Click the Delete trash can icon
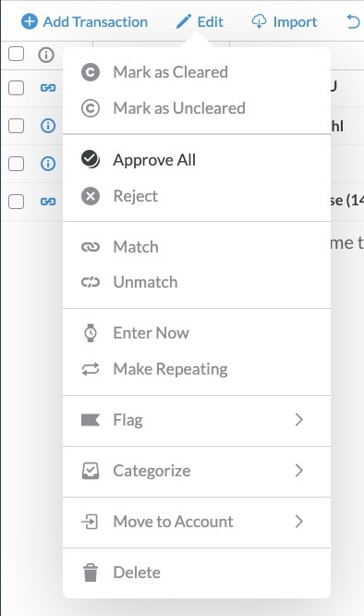 pyautogui.click(x=91, y=573)
